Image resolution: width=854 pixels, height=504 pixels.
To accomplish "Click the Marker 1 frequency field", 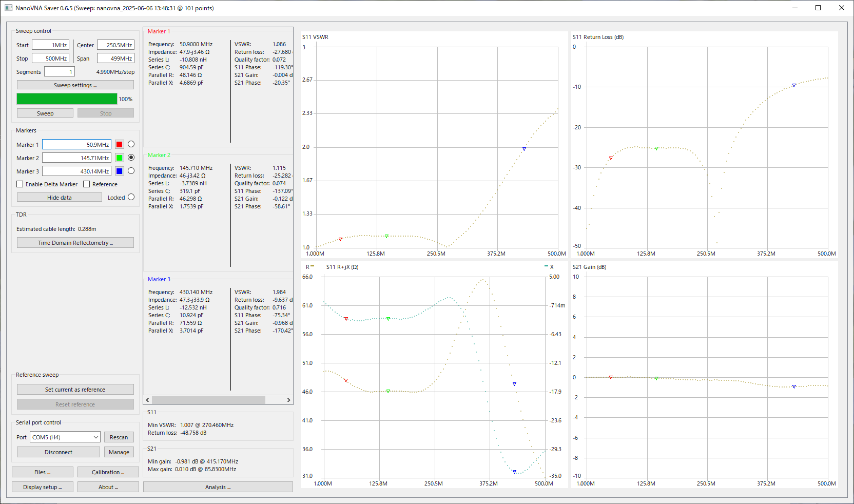I will tap(77, 145).
